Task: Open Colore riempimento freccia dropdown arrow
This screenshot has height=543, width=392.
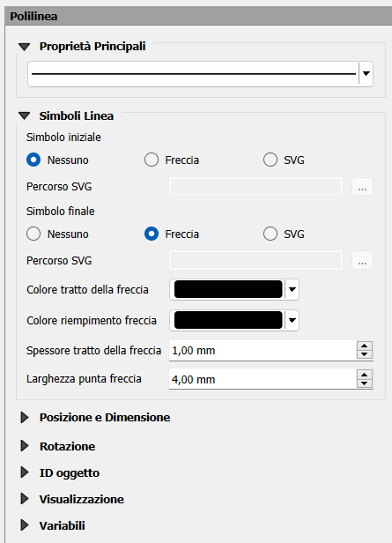Action: (x=292, y=320)
